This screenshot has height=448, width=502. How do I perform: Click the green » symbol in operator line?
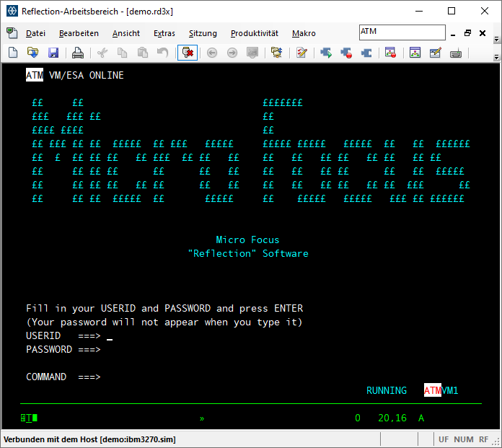[x=202, y=418]
